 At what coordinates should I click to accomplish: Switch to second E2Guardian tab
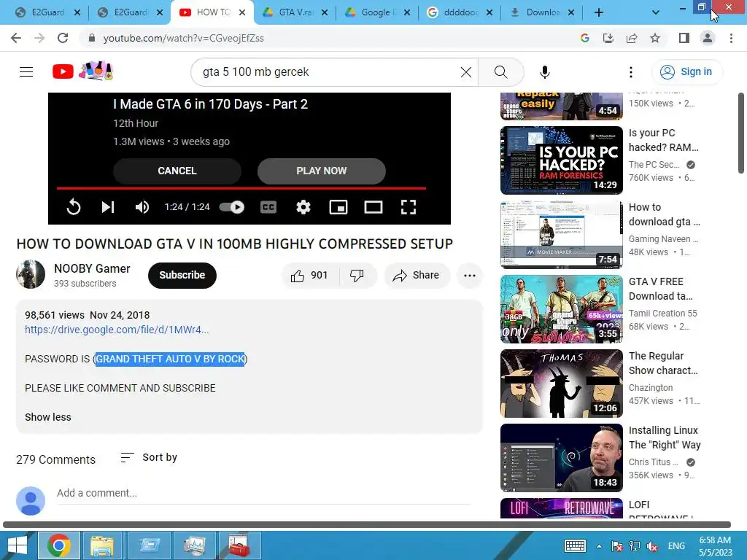pyautogui.click(x=130, y=12)
